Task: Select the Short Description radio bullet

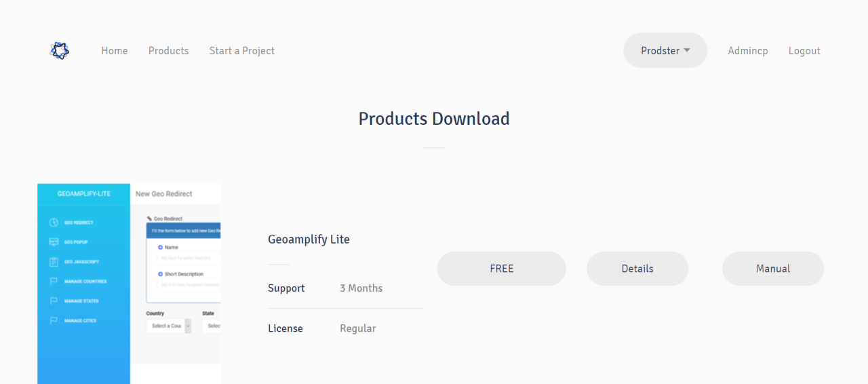Action: point(161,274)
